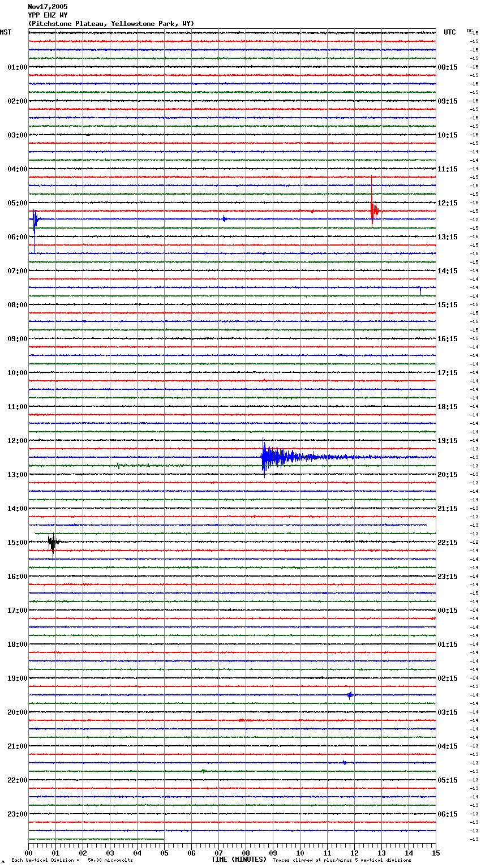Click the 05 minute axis tick label
The image size is (481, 868).
point(165,853)
